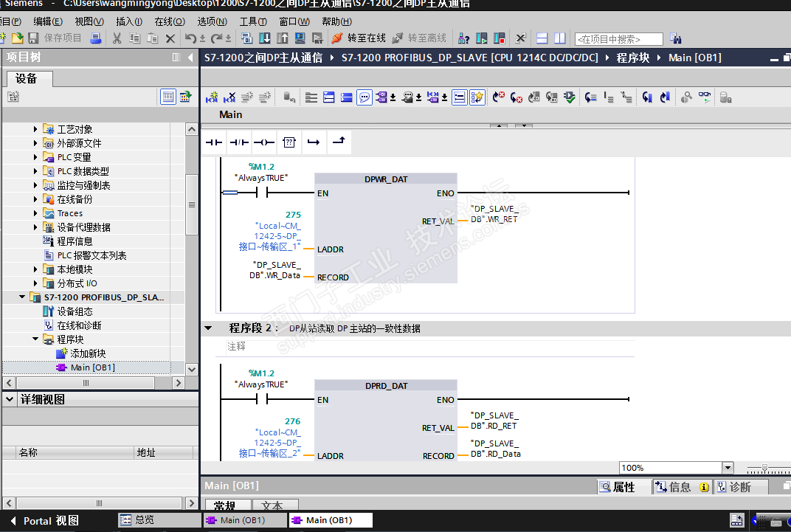This screenshot has width=791, height=532.
Task: Click the Open branch arrow icon
Action: [314, 142]
